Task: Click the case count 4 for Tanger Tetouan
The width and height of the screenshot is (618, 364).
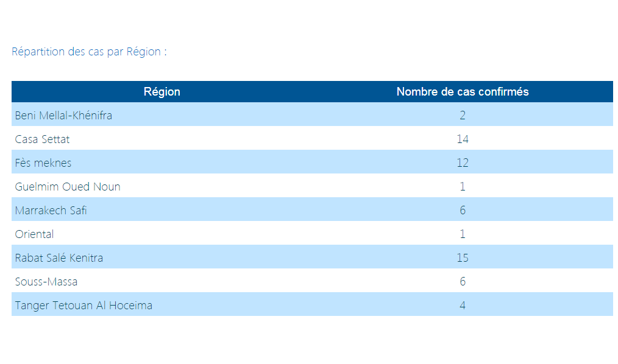Action: tap(462, 306)
